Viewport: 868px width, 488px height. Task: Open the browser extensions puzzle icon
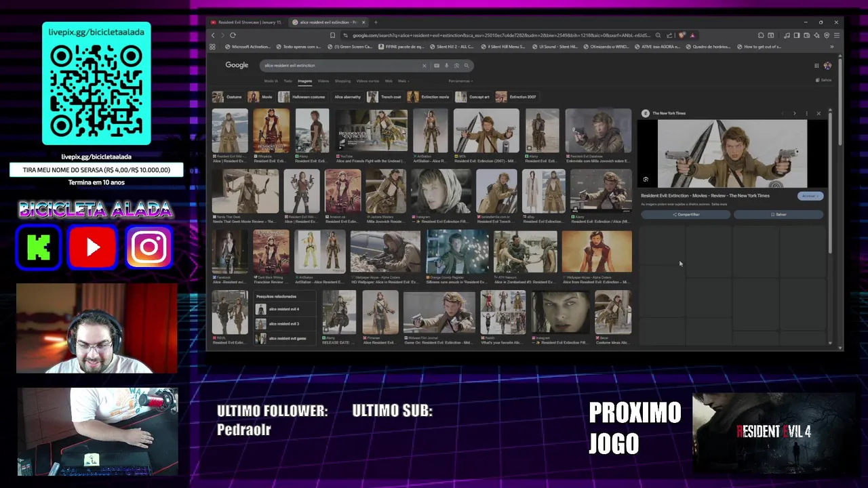click(761, 35)
